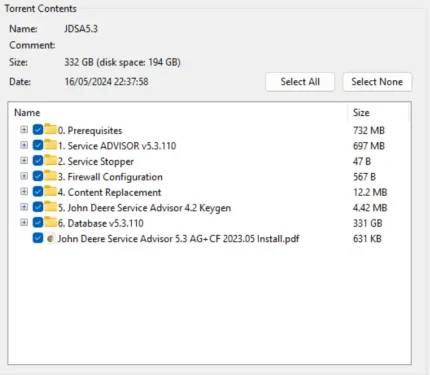430x375 pixels.
Task: Click the 331 GB size value
Action: [367, 223]
